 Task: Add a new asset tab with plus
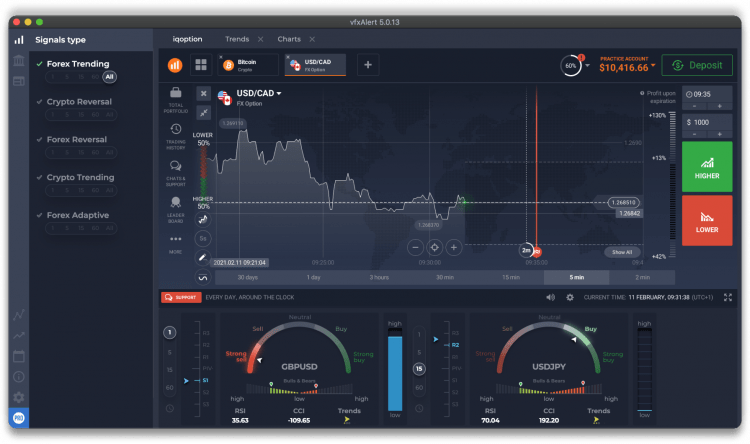[367, 65]
